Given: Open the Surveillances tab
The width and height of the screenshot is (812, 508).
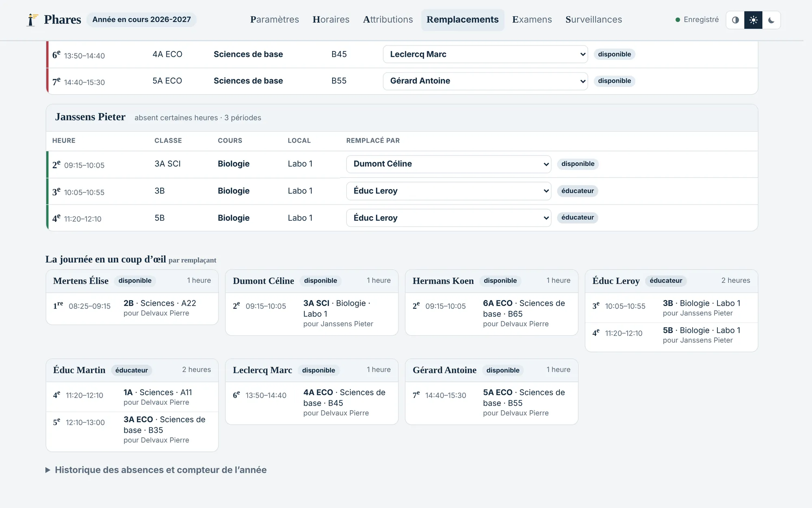Looking at the screenshot, I should click(x=594, y=20).
